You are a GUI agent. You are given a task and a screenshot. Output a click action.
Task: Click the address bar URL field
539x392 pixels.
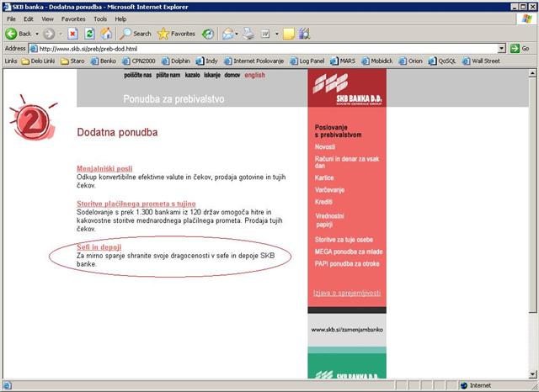coord(263,49)
